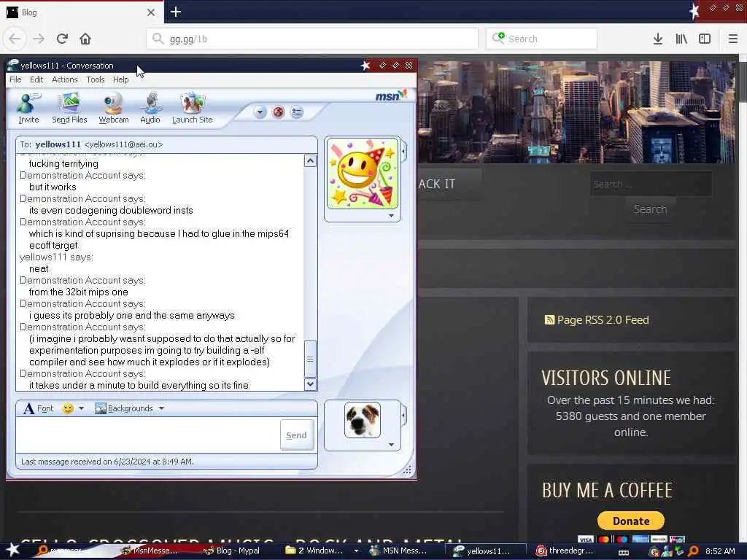This screenshot has width=747, height=560.
Task: Open the File menu in conversation window
Action: coord(15,79)
